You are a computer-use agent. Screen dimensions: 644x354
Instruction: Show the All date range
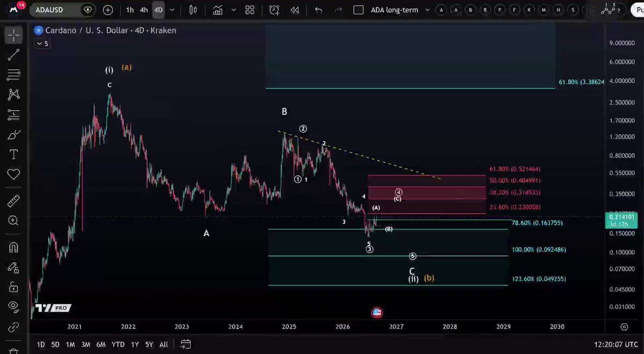[164, 344]
